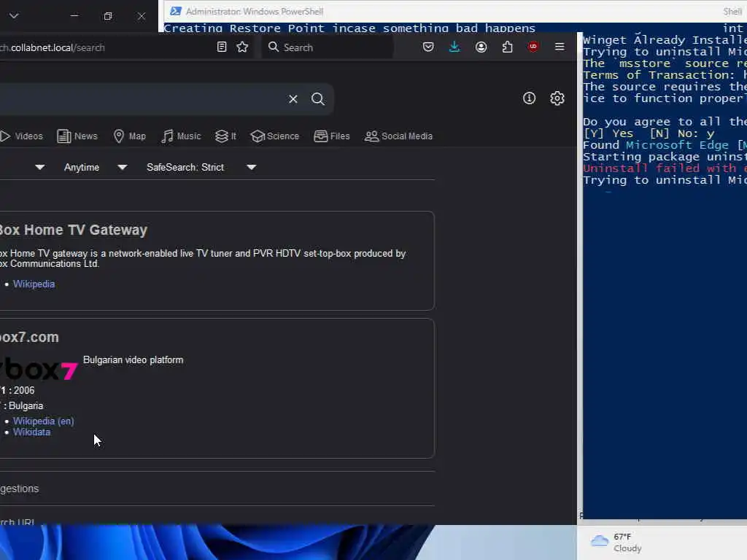Click the Home TV Gateway result heading

[x=74, y=230]
